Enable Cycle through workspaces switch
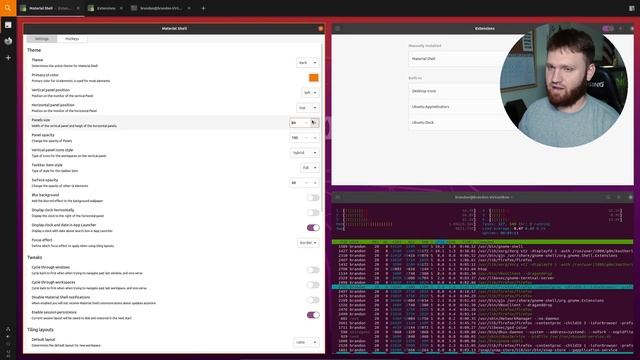This screenshot has height=360, width=640. point(313,285)
